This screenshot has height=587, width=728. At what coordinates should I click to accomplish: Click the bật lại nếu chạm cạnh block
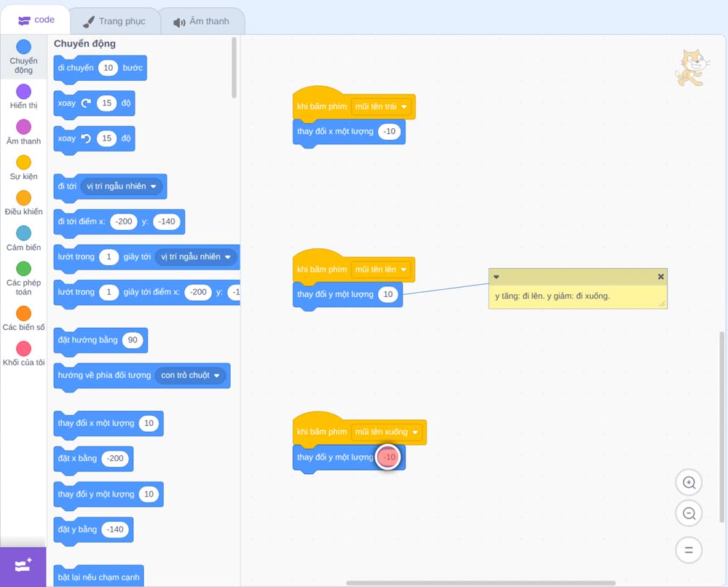click(99, 576)
